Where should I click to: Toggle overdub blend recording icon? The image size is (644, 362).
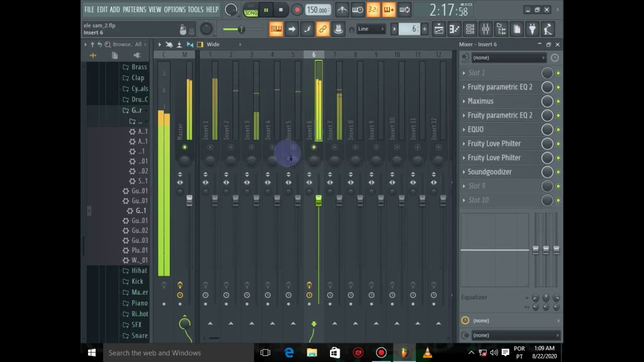389,10
